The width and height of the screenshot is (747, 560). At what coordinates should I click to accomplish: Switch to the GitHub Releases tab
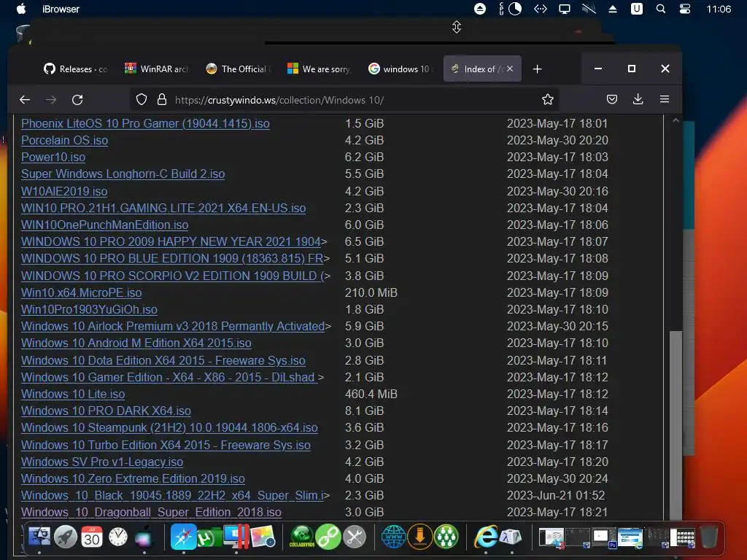(x=75, y=69)
